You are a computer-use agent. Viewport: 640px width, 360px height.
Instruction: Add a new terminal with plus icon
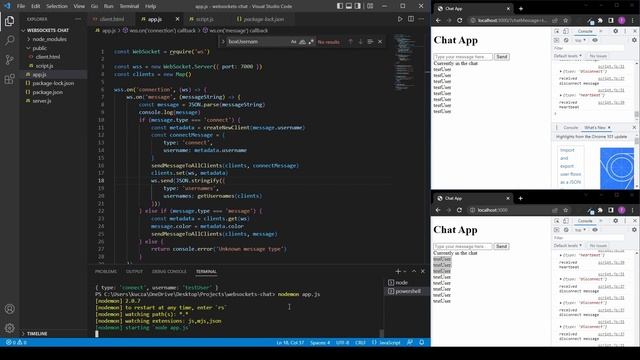pos(398,271)
